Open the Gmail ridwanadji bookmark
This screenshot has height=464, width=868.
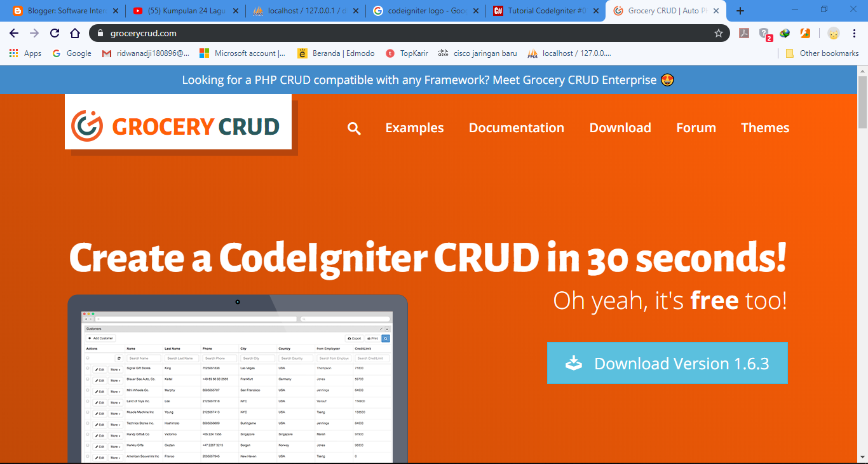point(146,53)
